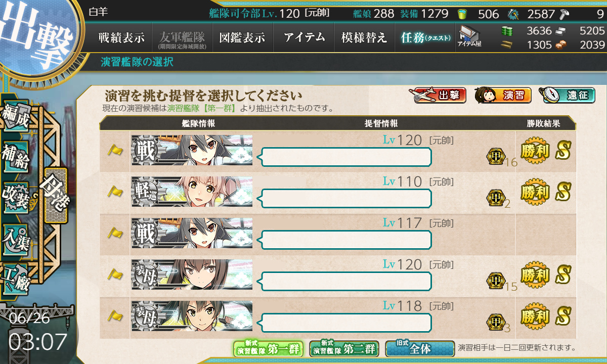Open 任務 quest menu
Image resolution: width=607 pixels, height=364 pixels.
point(425,37)
